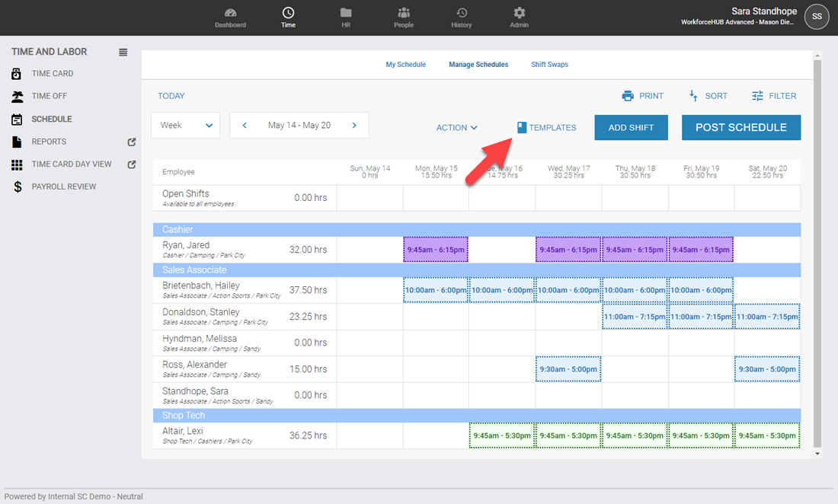Open the Admin gear icon
The height and width of the screenshot is (504, 838).
pos(519,13)
